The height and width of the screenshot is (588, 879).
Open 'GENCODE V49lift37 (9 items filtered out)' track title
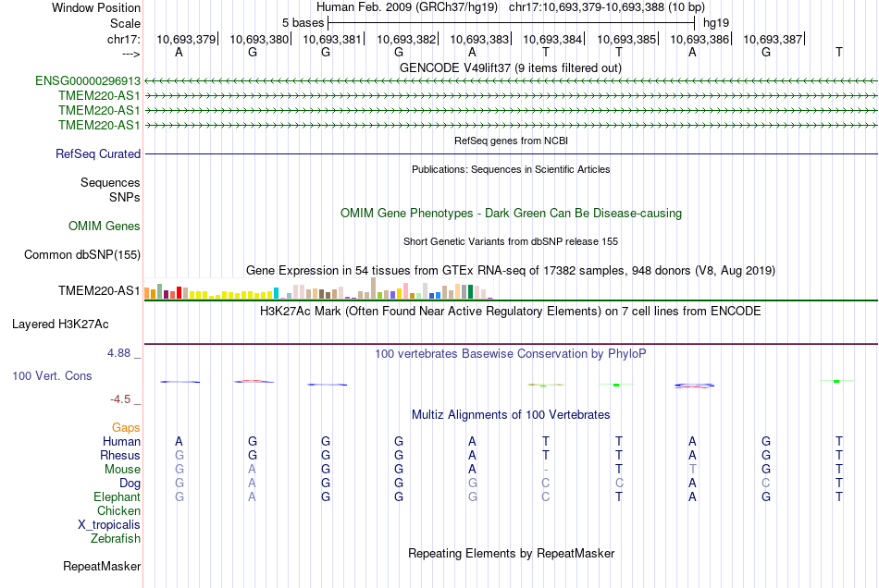(510, 68)
